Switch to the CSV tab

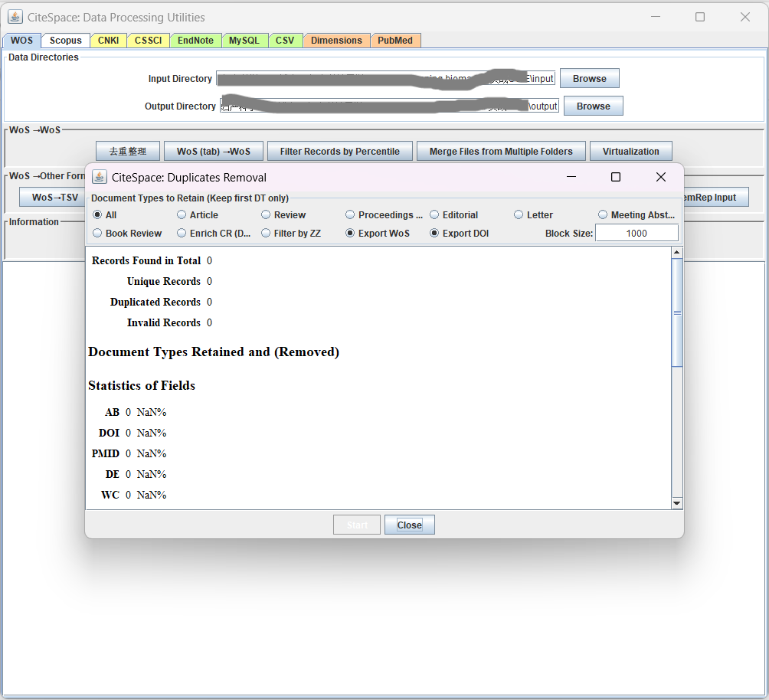pos(285,41)
